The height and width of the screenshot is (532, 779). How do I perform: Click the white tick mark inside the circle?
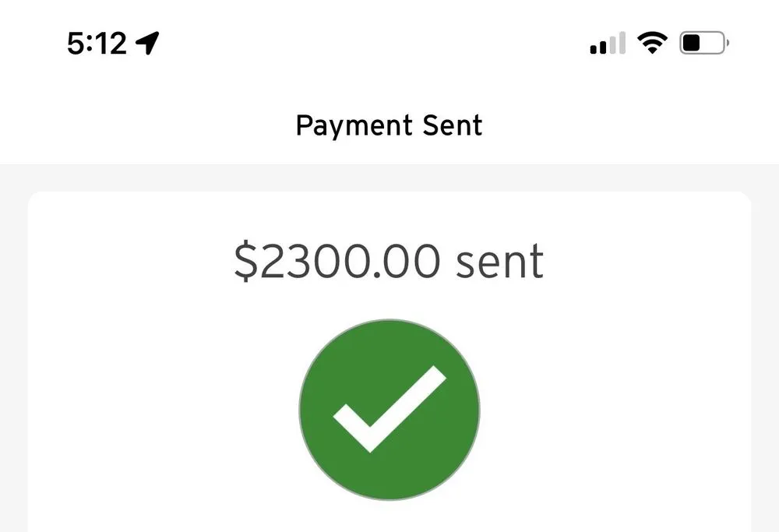pos(389,408)
